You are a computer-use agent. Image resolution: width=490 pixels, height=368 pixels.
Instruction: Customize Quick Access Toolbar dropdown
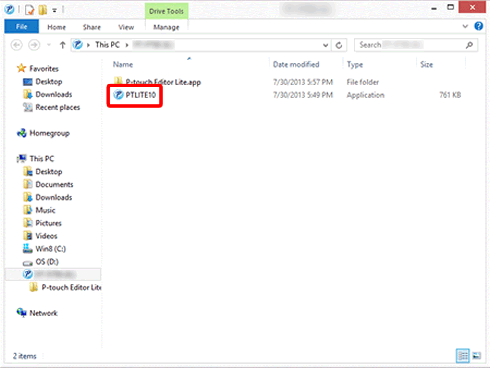point(54,10)
